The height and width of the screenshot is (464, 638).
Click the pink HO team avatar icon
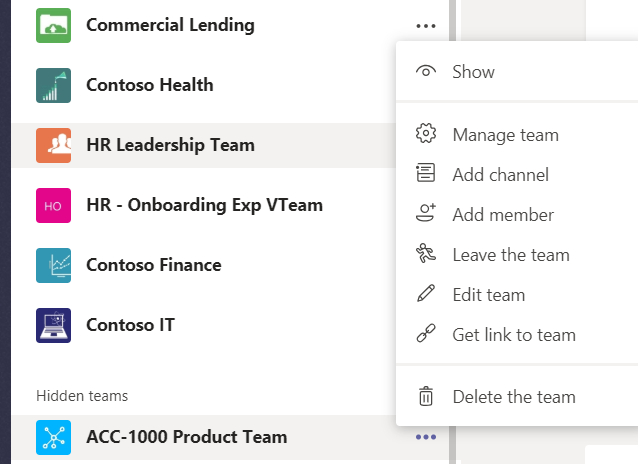tap(53, 205)
